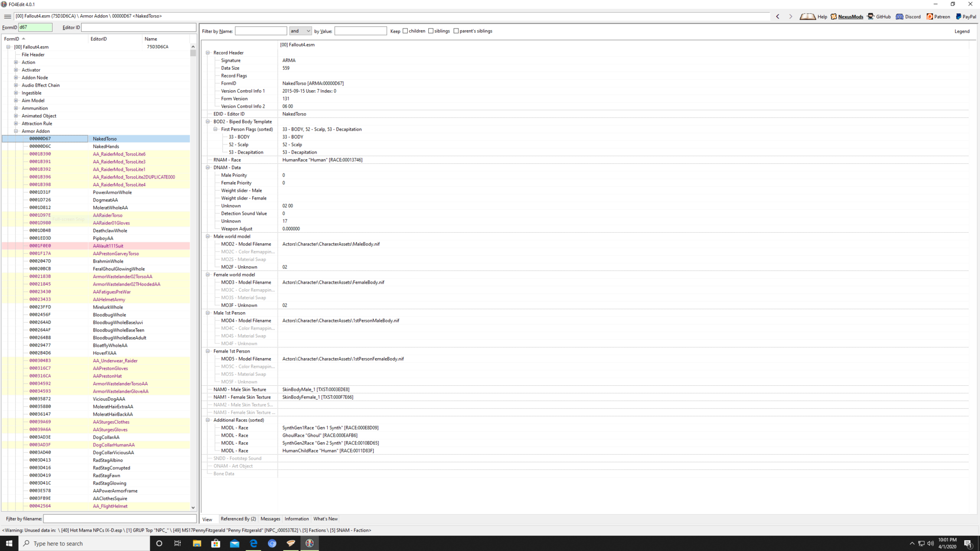Click the Legend button

962,31
